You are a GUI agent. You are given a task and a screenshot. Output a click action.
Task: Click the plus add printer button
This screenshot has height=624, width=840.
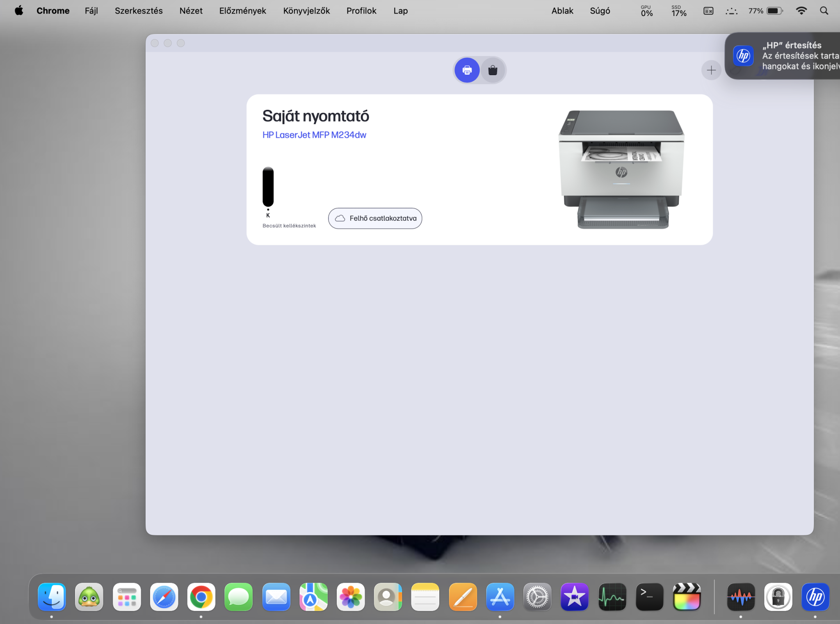711,70
